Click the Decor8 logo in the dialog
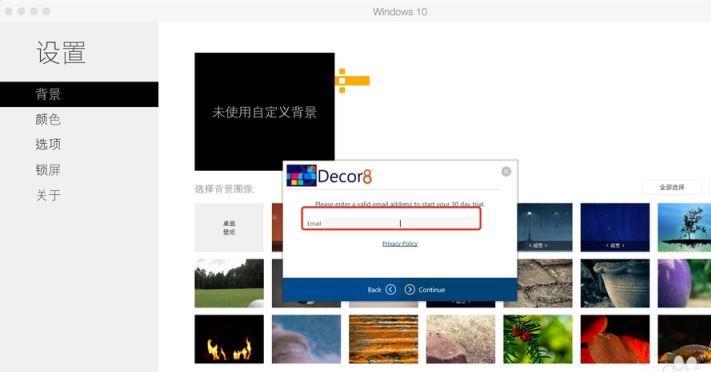 (x=330, y=176)
